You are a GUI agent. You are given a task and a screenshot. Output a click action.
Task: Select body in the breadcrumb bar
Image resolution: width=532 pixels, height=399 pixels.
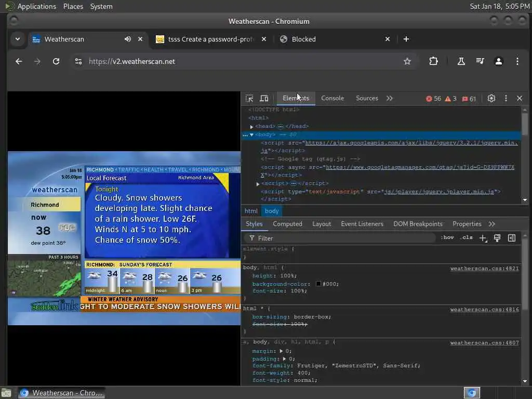tap(272, 211)
